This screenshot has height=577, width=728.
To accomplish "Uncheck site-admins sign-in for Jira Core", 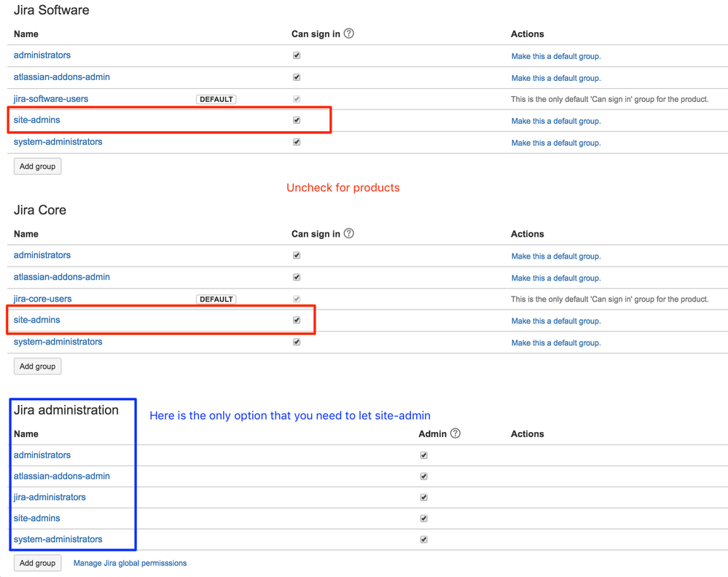I will (297, 321).
